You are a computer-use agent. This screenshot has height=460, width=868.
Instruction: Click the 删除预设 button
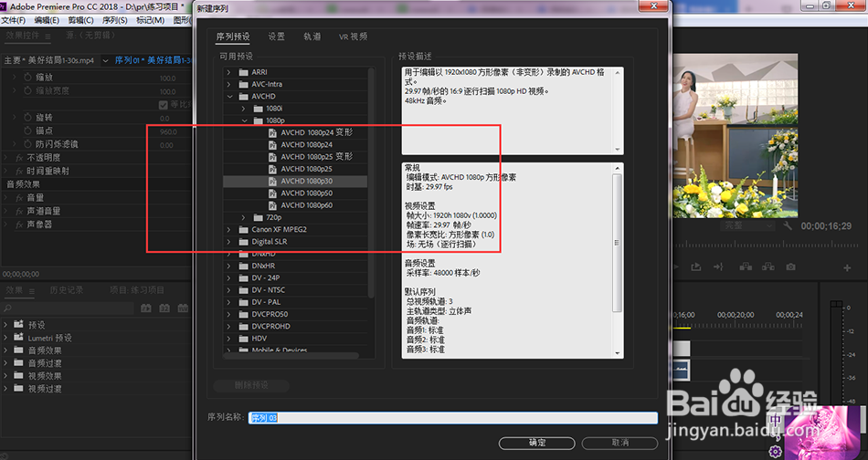point(251,385)
